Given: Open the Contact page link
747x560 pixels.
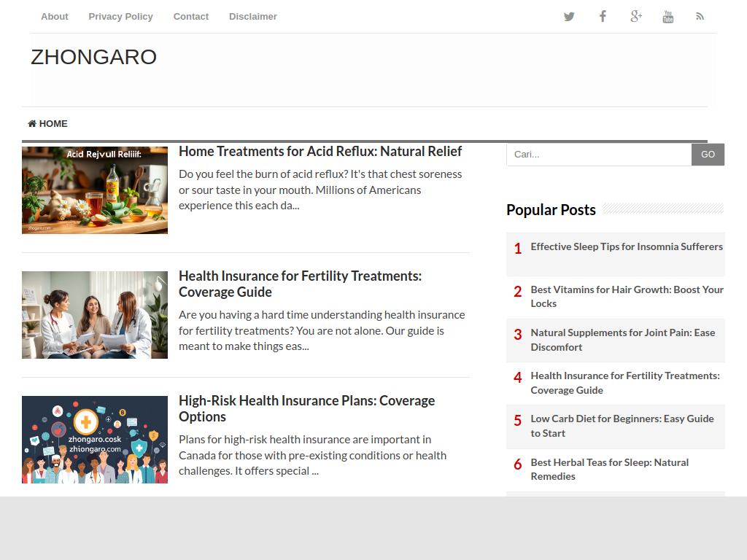Looking at the screenshot, I should [x=191, y=17].
